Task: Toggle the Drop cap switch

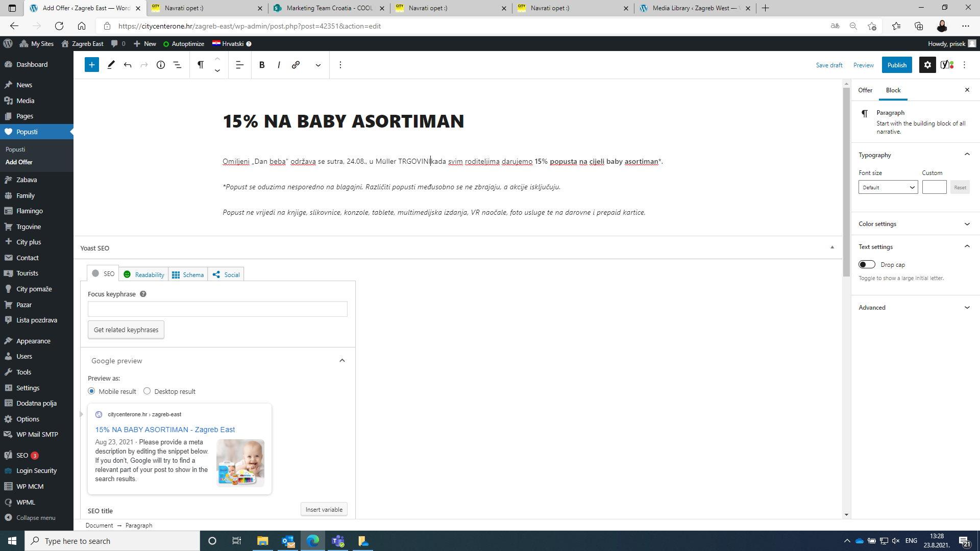Action: [x=867, y=264]
